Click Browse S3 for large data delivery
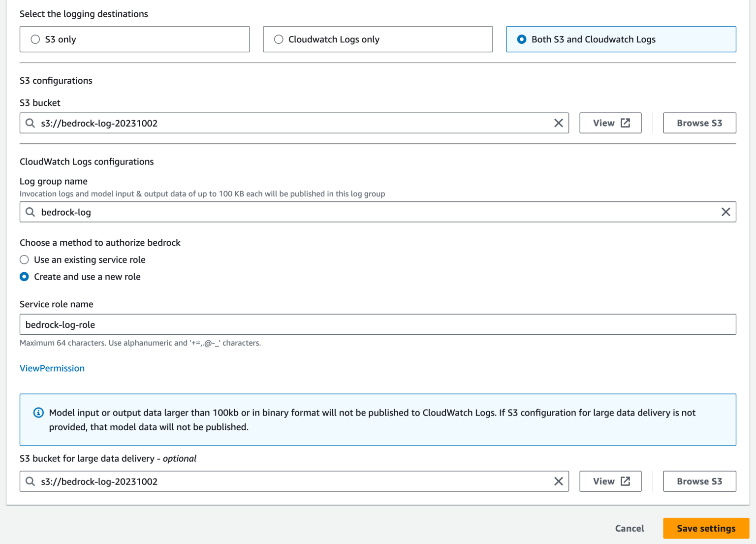This screenshot has height=544, width=756. tap(699, 481)
